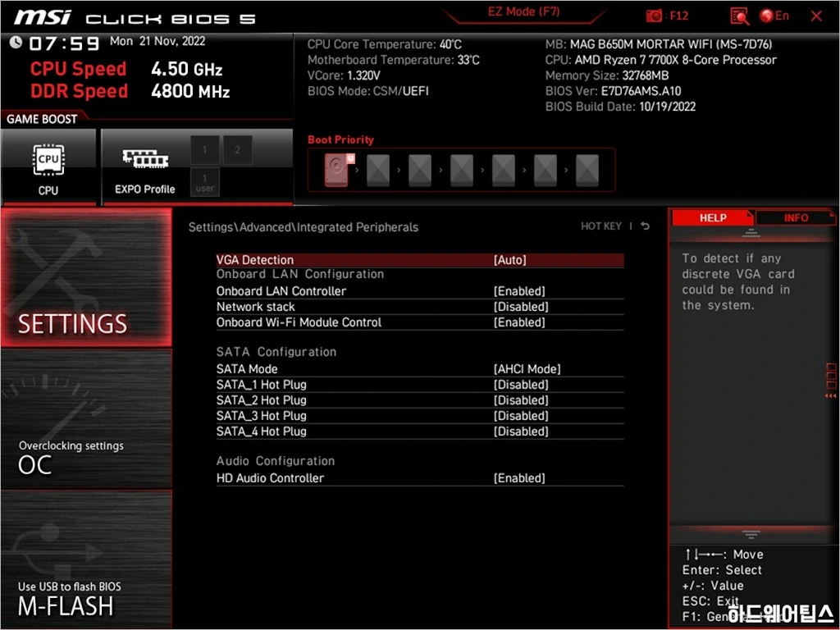Select the Onboard LAN Controller label
Viewport: 840px width, 630px height.
point(281,291)
